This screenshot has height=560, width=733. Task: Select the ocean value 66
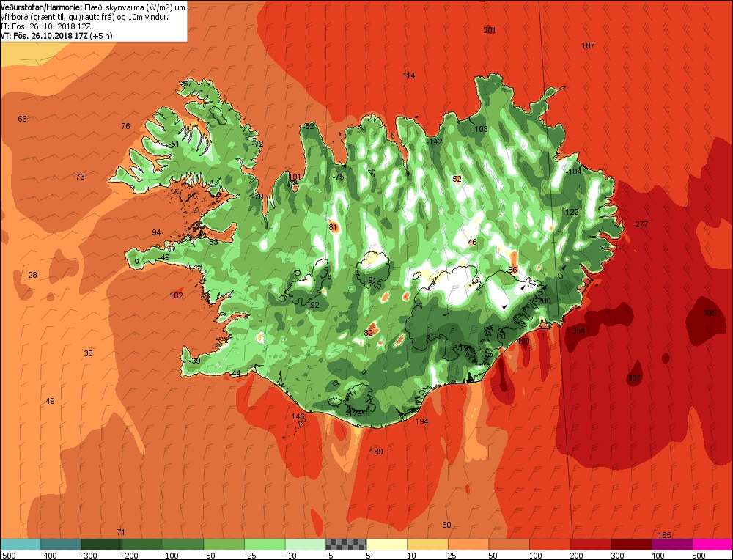point(23,119)
